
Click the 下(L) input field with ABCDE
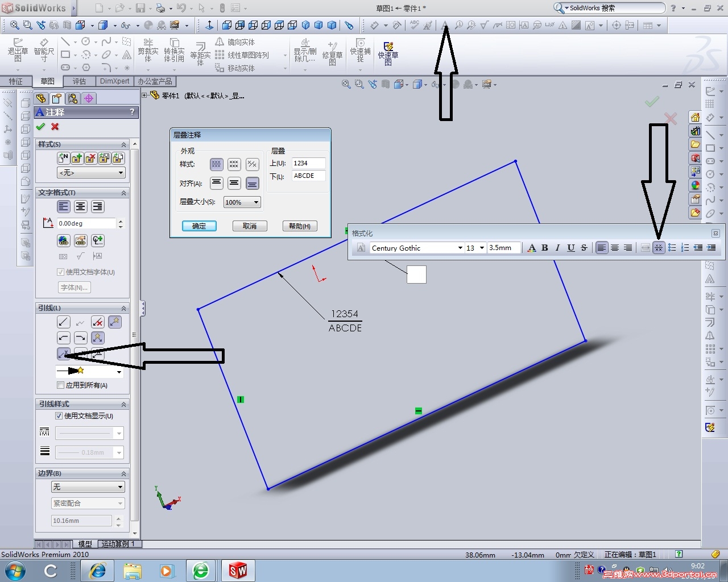[309, 176]
